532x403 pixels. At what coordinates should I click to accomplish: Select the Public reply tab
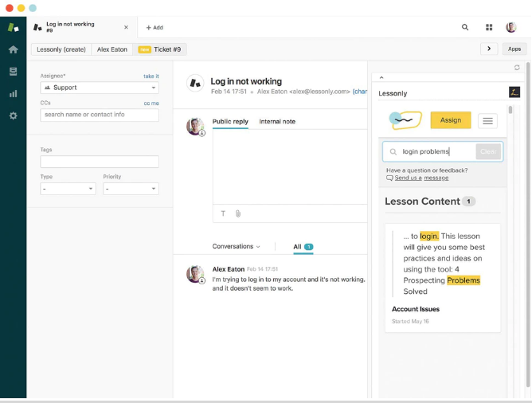coord(230,122)
